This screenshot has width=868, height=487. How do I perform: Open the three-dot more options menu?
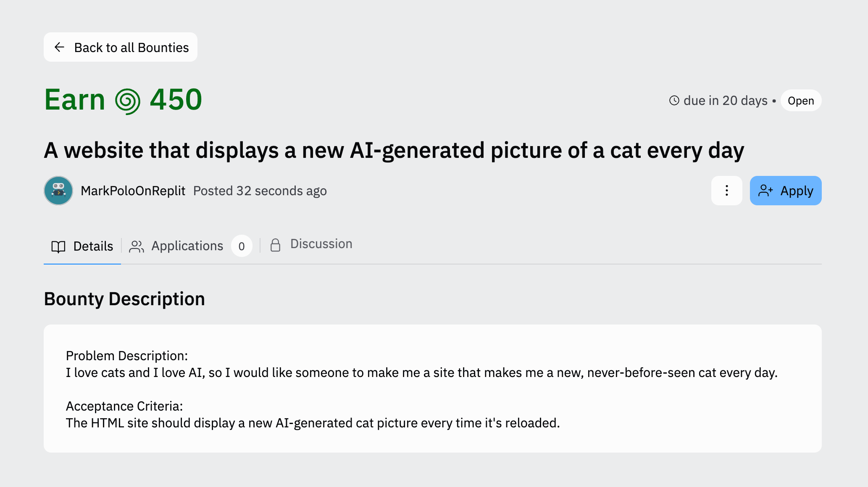[x=726, y=191]
